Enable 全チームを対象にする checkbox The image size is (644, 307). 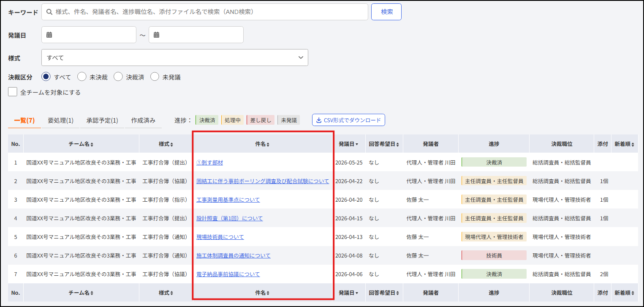tap(13, 92)
